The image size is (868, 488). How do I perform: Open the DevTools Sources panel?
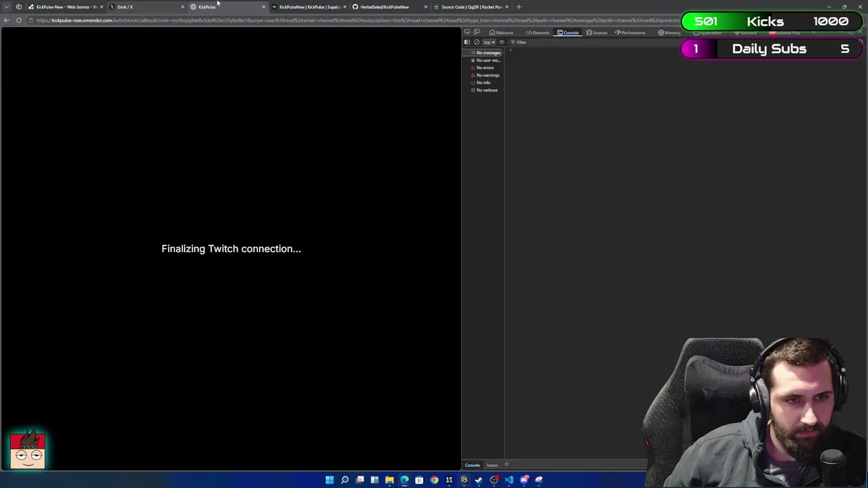tap(597, 33)
